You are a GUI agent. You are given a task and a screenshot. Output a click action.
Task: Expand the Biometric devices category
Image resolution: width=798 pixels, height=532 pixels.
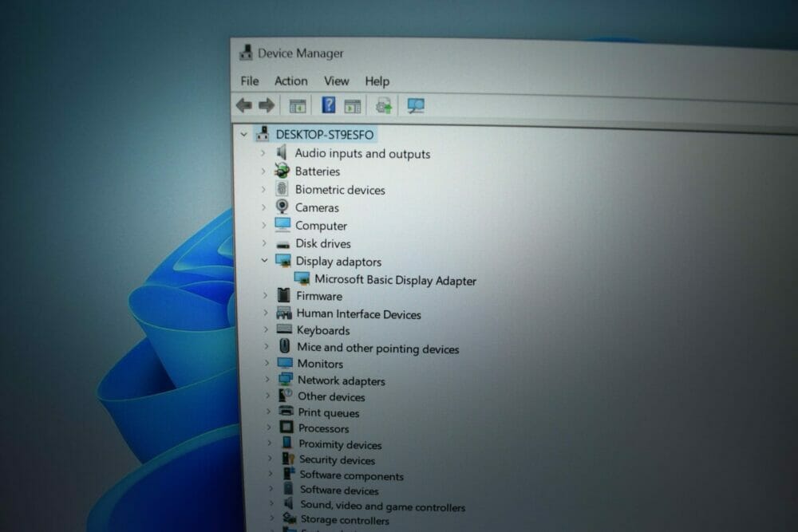point(263,189)
